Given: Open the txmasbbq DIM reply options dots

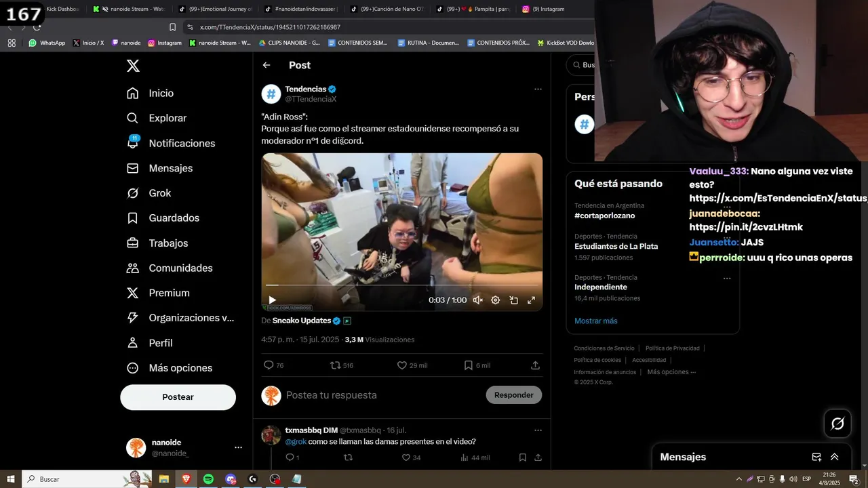Looking at the screenshot, I should [x=538, y=430].
